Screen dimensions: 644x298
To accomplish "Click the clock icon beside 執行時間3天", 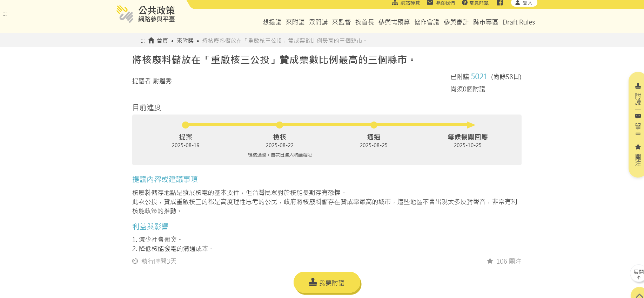I will click(x=135, y=261).
